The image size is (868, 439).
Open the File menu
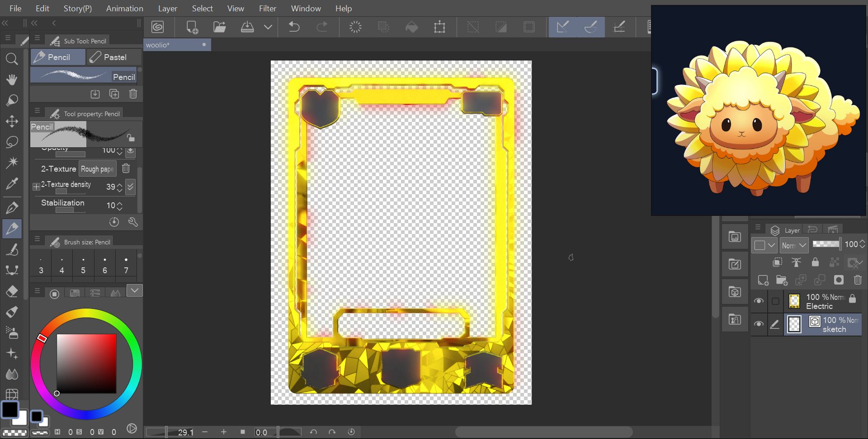point(15,8)
